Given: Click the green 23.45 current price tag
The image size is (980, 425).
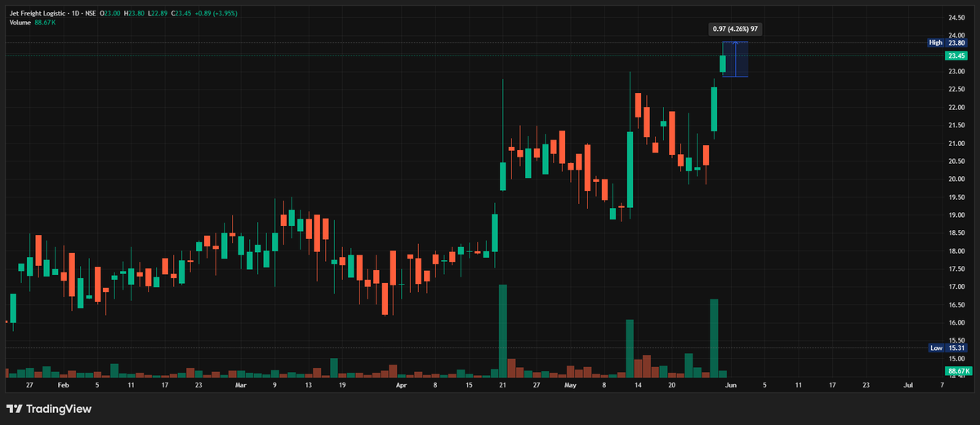Looking at the screenshot, I should click(956, 55).
